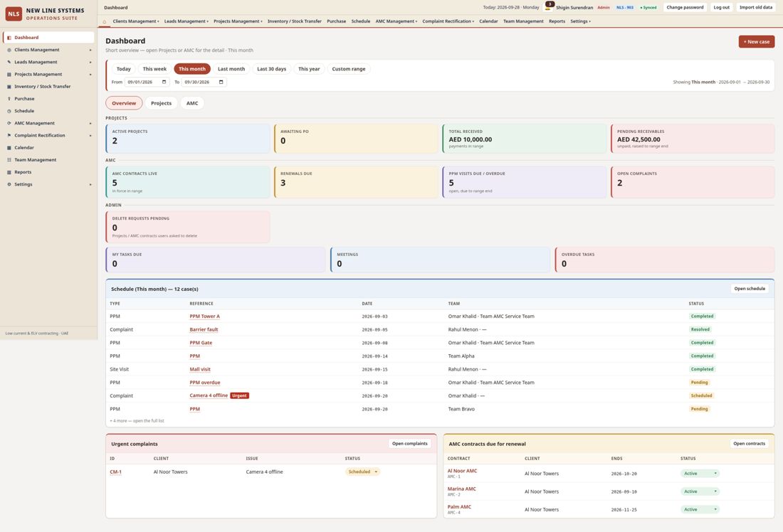This screenshot has width=783, height=532.
Task: Select the Last month date range
Action: [x=231, y=69]
